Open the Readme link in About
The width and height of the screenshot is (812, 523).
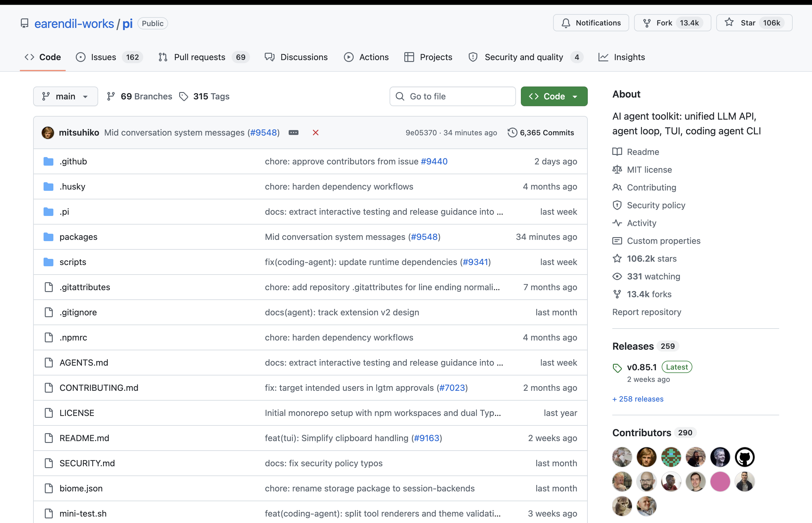(636, 152)
